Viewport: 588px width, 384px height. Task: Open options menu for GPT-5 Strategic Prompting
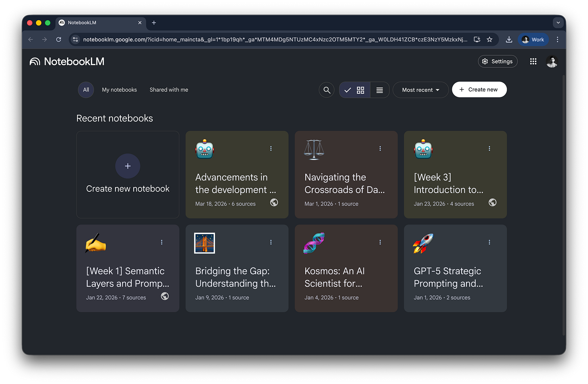489,242
